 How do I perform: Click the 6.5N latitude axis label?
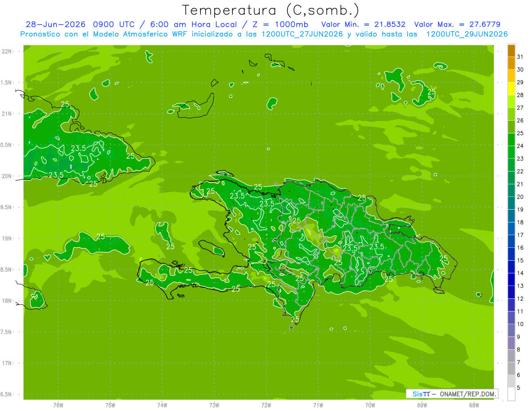point(6,394)
